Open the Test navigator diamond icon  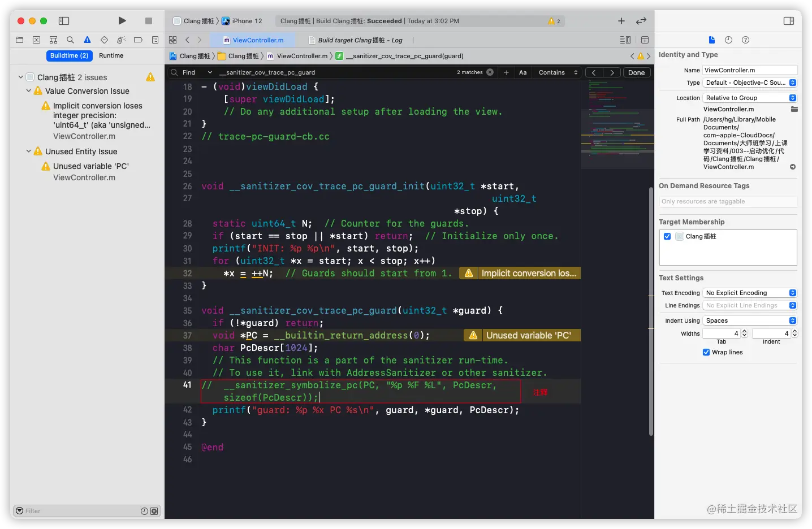[104, 40]
